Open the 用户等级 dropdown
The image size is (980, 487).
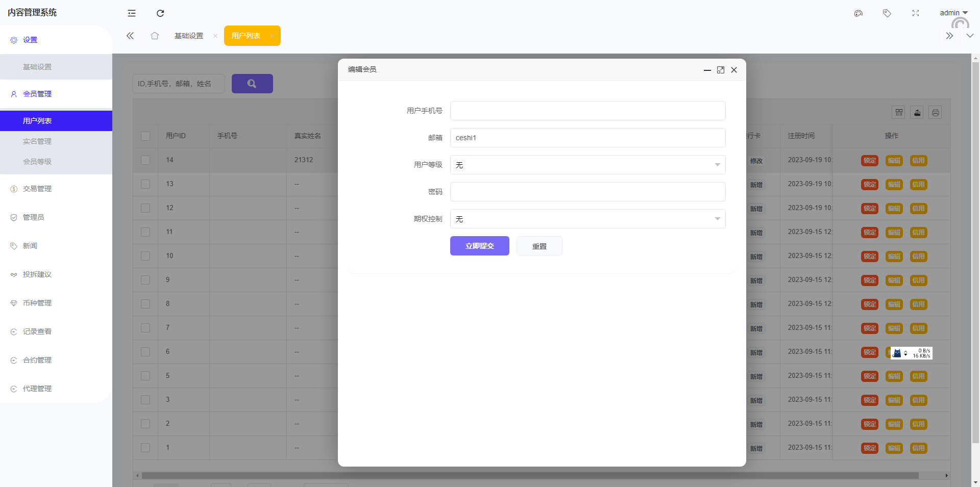click(587, 165)
